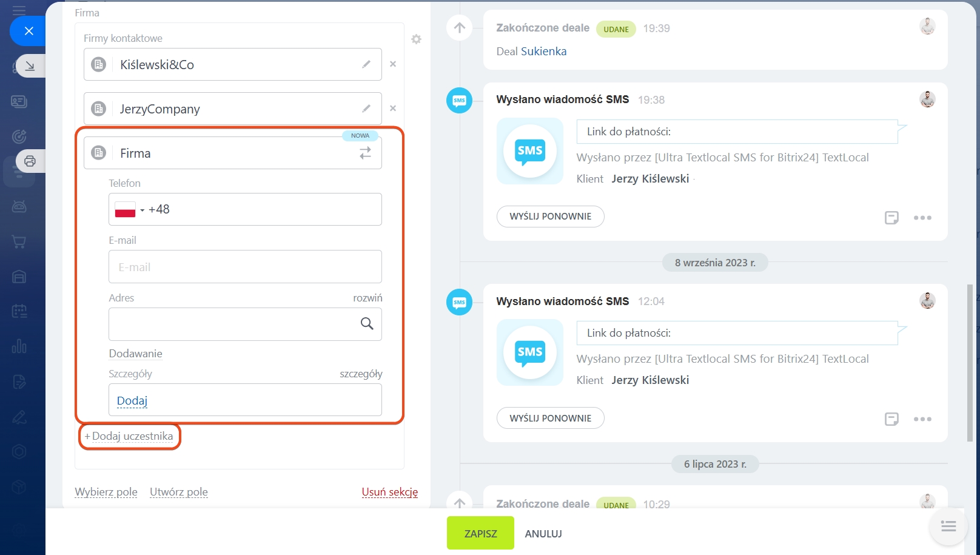Viewport: 980px width, 555px height.
Task: Remove JerzyCompany with X icon
Action: coord(393,108)
